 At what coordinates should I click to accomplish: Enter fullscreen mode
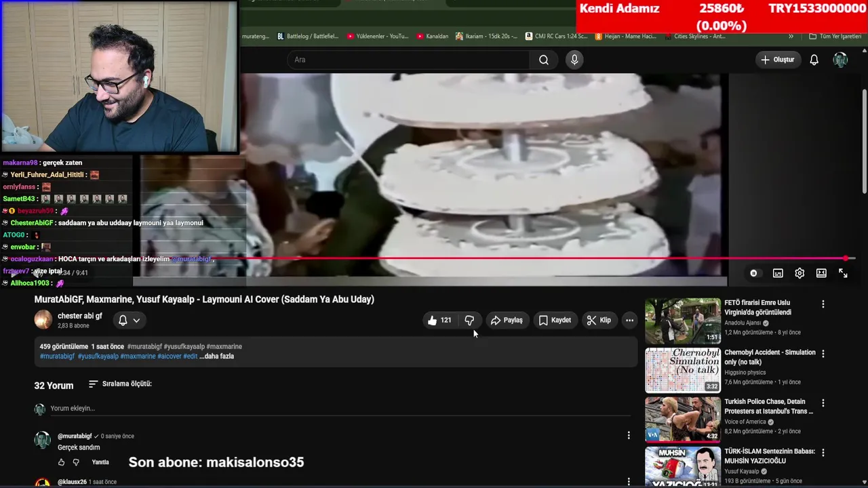coord(843,273)
